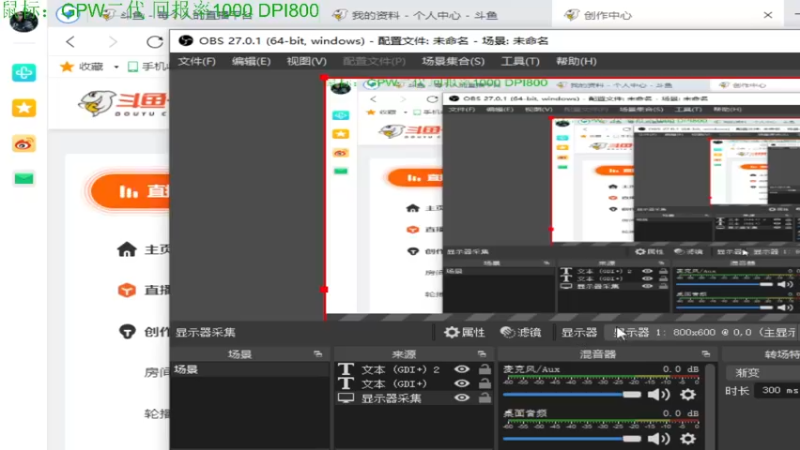800x450 pixels.
Task: Click the browser back arrow
Action: [70, 42]
